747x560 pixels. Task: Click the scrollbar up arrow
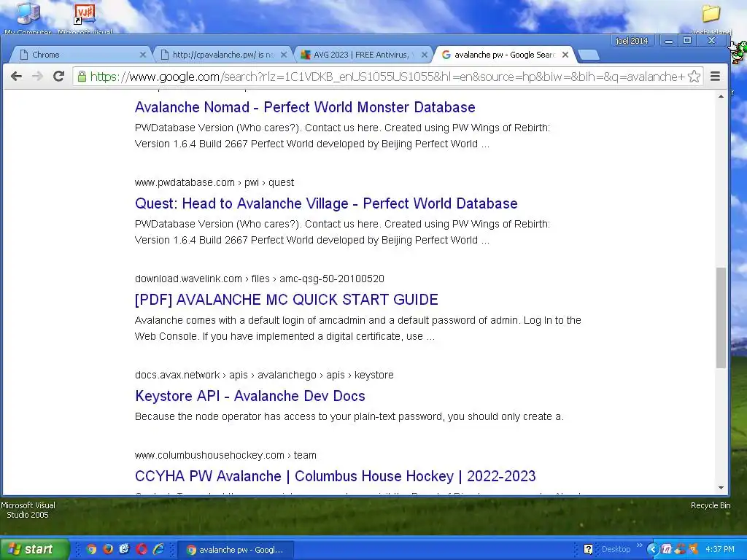coord(721,97)
